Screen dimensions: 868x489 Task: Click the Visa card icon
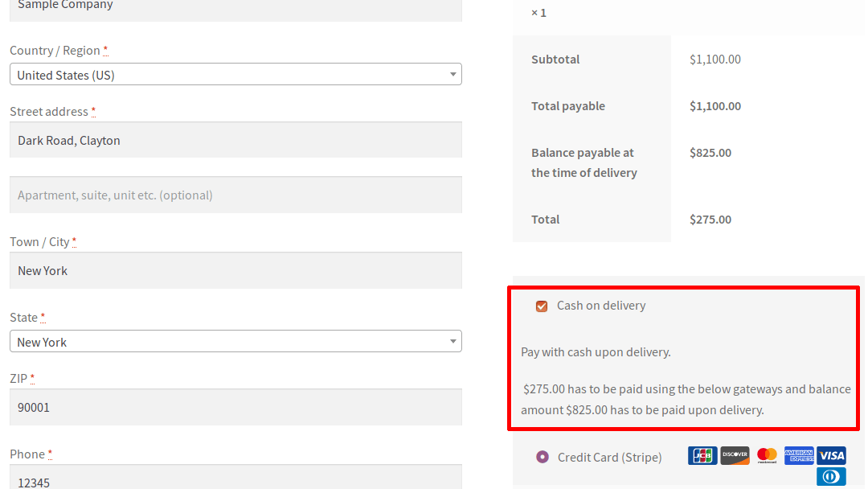coord(831,455)
